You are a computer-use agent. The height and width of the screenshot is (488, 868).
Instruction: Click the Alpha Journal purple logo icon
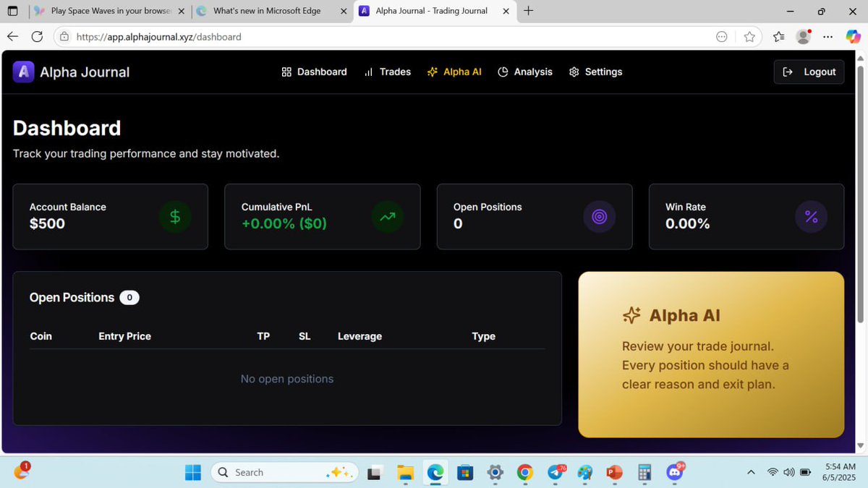[x=23, y=72]
